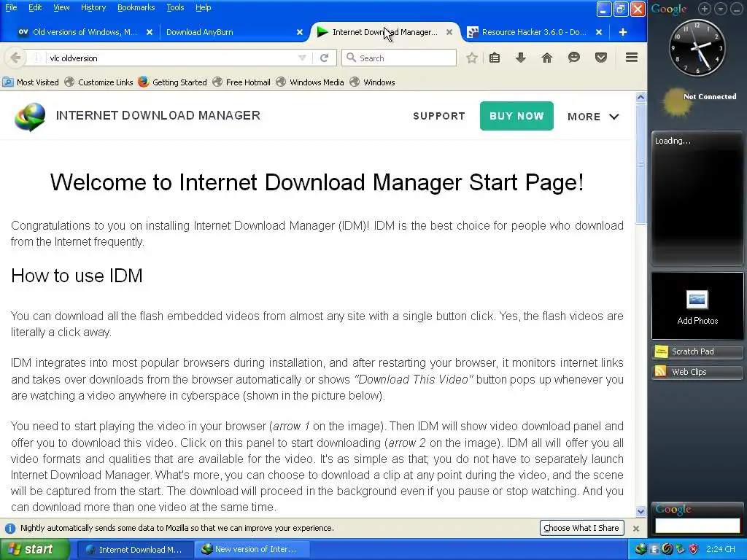Image resolution: width=747 pixels, height=560 pixels.
Task: Click the shield icon in system tray
Action: click(693, 549)
